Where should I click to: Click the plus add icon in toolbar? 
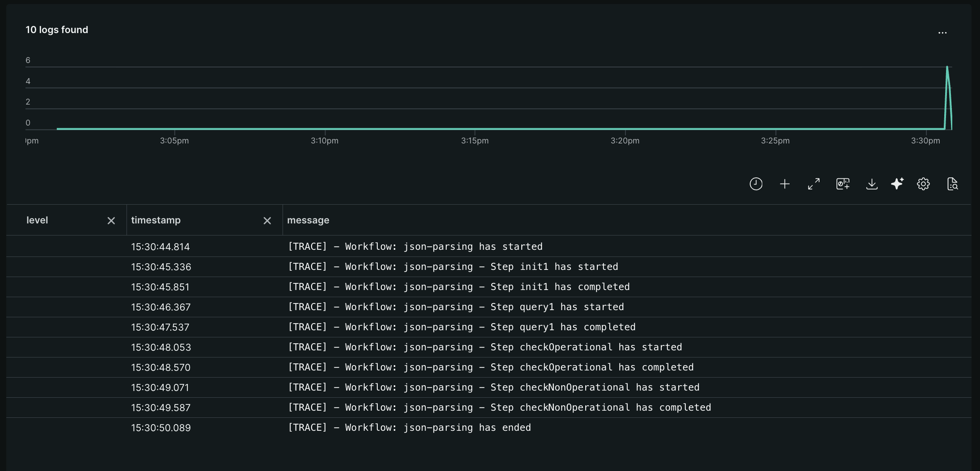point(785,184)
